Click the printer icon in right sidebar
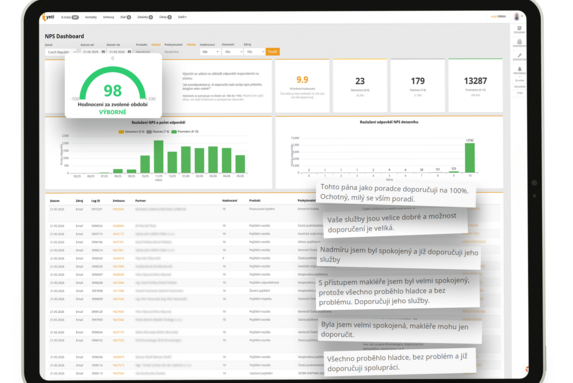 (x=519, y=42)
